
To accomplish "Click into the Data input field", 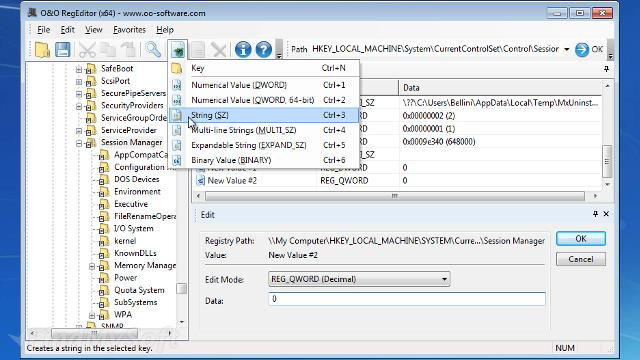I will pyautogui.click(x=407, y=299).
